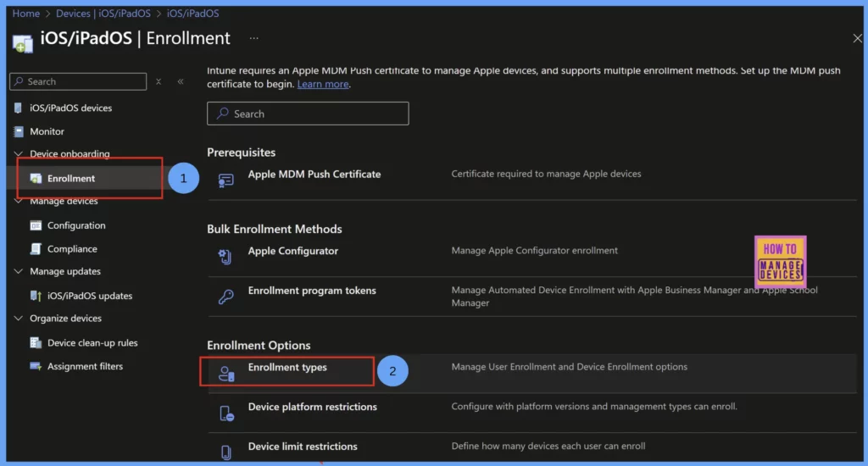Open iOS/iPadOS updates menu item

pyautogui.click(x=90, y=296)
